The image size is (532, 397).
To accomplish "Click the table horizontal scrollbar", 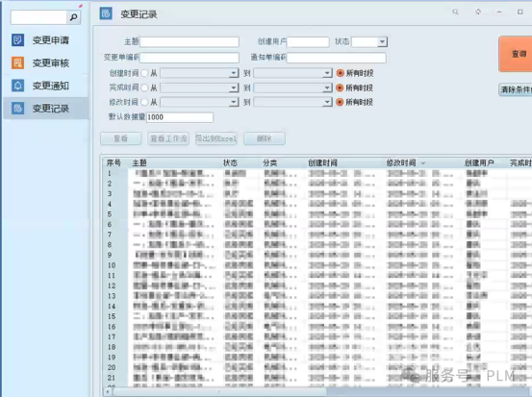I will 220,392.
